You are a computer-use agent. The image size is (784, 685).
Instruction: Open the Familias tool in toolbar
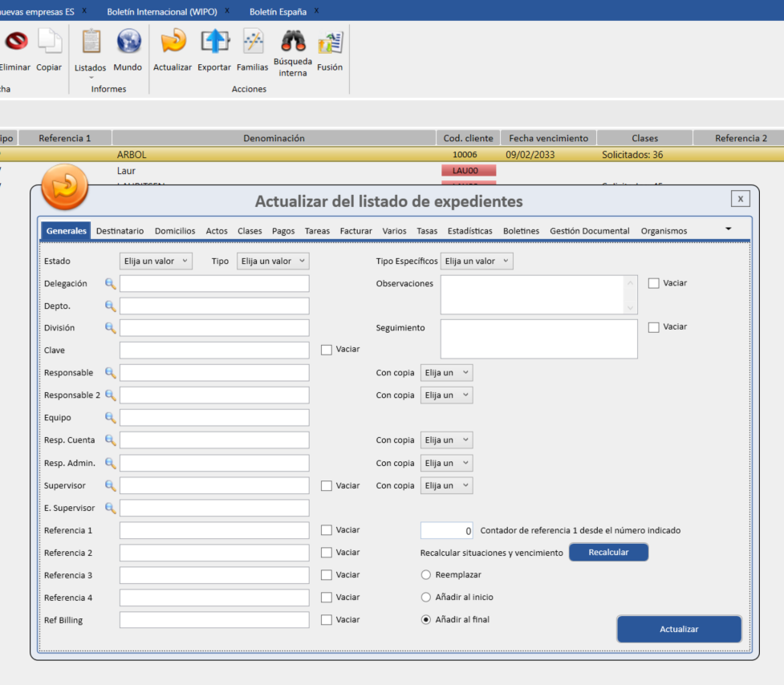coord(253,42)
